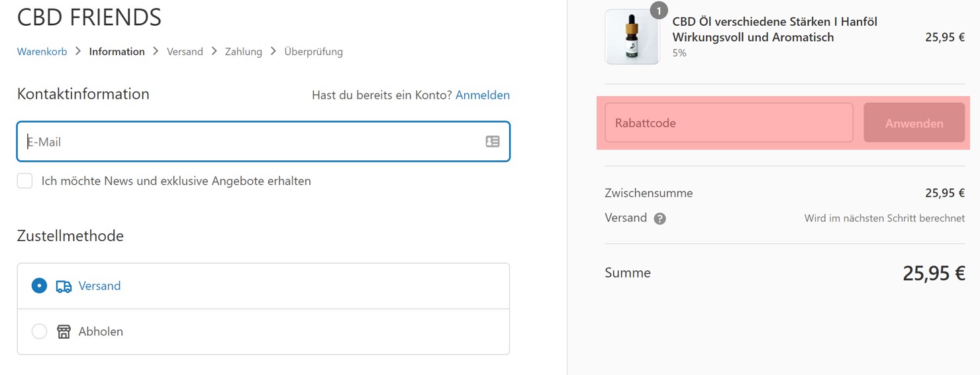The width and height of the screenshot is (980, 375).
Task: Click the quantity badge on the product image
Action: click(x=658, y=11)
